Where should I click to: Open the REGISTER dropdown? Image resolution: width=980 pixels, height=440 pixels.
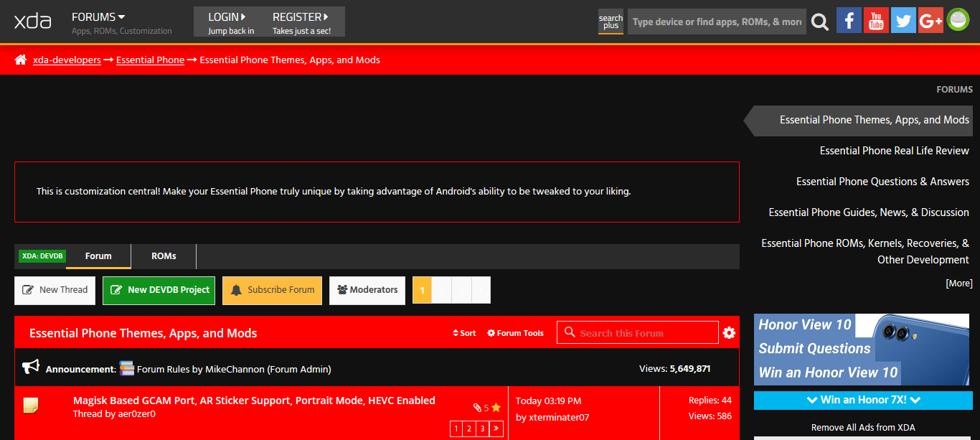tap(301, 17)
